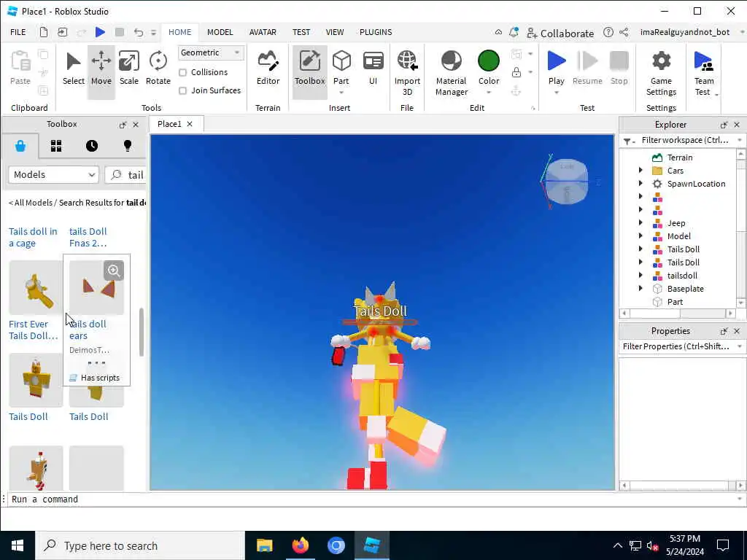This screenshot has width=747, height=560.
Task: Open the Play options dropdown arrow
Action: coord(556,93)
